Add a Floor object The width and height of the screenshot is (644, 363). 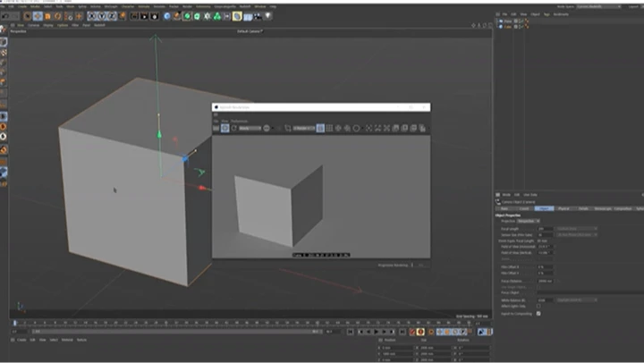pos(248,16)
